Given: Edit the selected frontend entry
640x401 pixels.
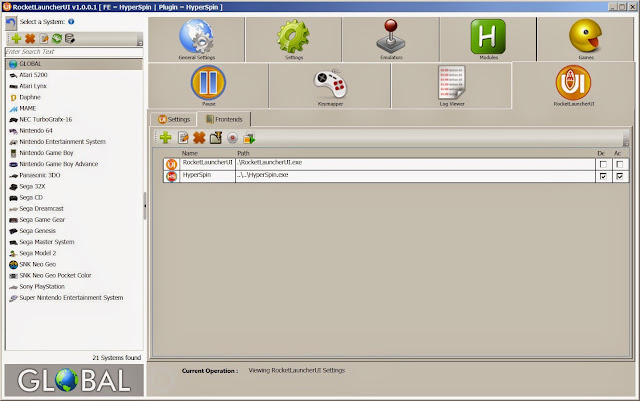Looking at the screenshot, I should click(183, 138).
